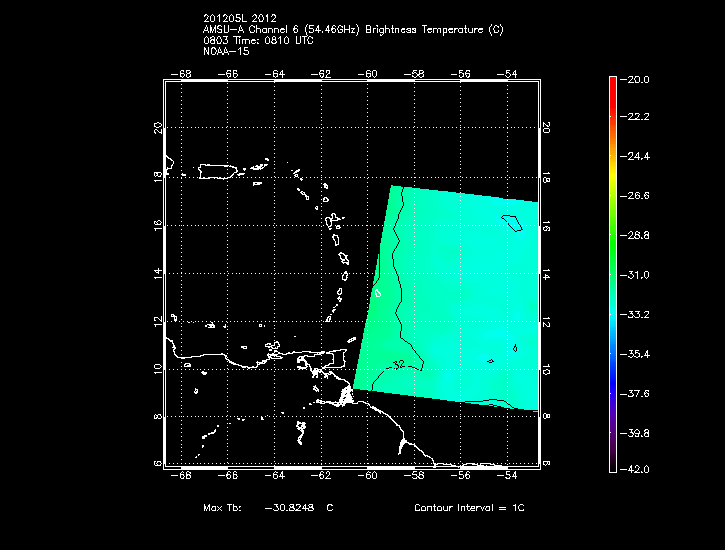
Task: Click the right-axis latitude label '18'
Action: 546,177
